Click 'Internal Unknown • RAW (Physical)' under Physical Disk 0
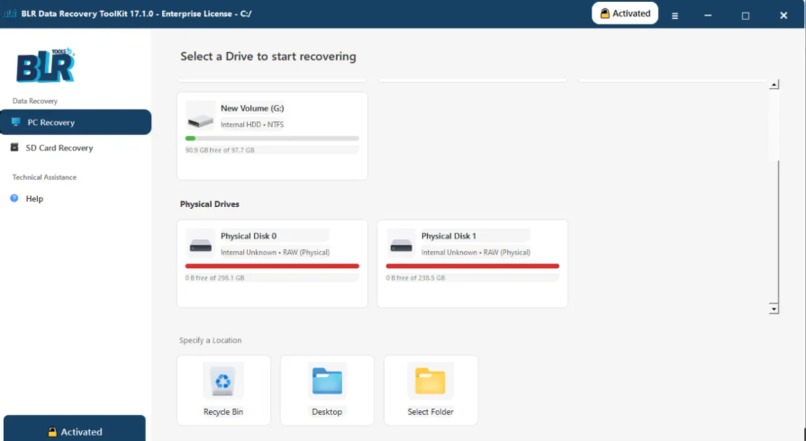806x441 pixels. click(275, 252)
